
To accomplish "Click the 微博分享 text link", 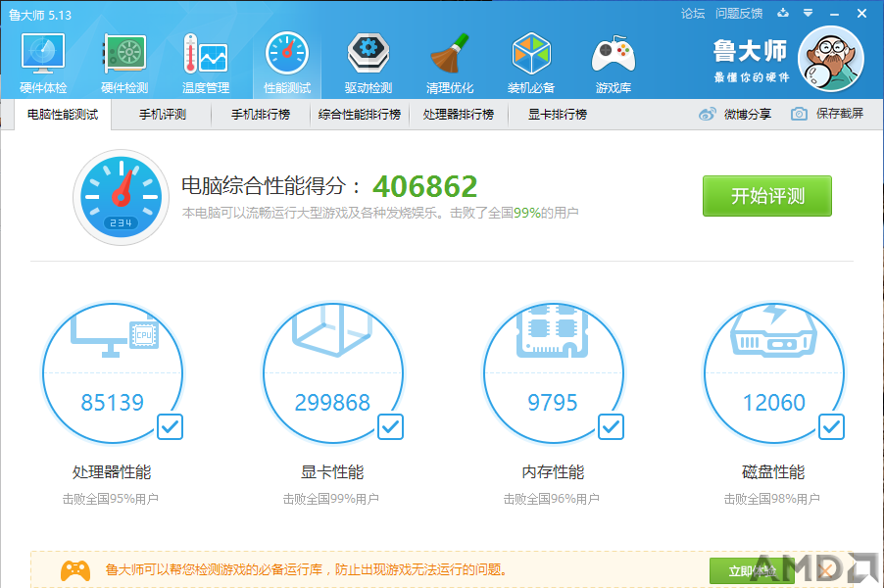I will click(748, 114).
